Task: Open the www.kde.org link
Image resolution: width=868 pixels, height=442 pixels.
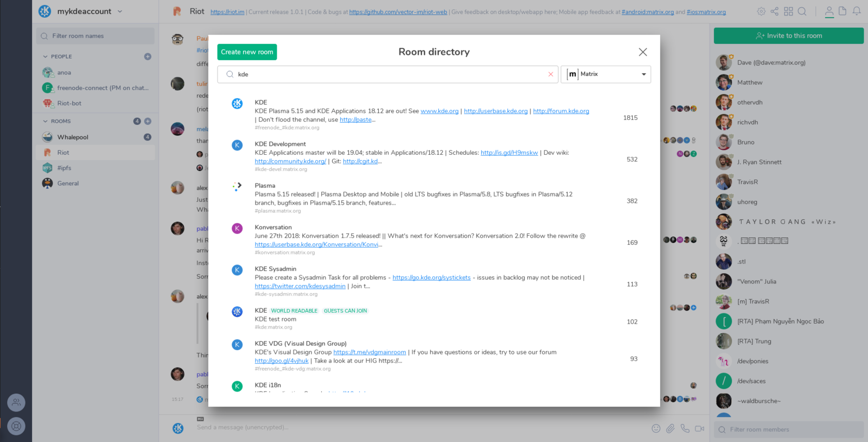Action: tap(439, 111)
